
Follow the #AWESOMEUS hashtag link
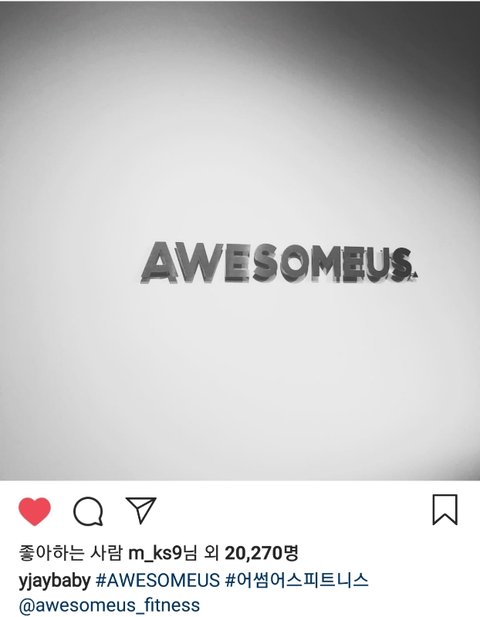[x=157, y=580]
